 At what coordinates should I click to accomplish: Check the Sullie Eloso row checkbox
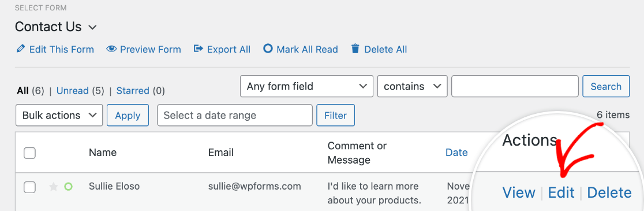click(x=29, y=187)
